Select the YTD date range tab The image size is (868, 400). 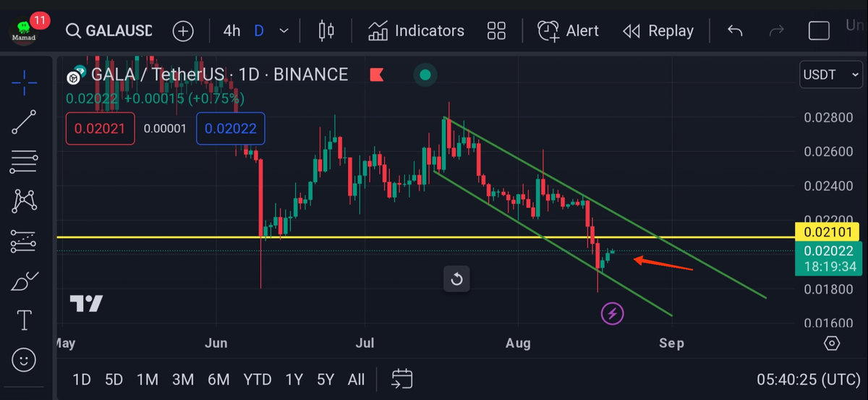coord(257,379)
